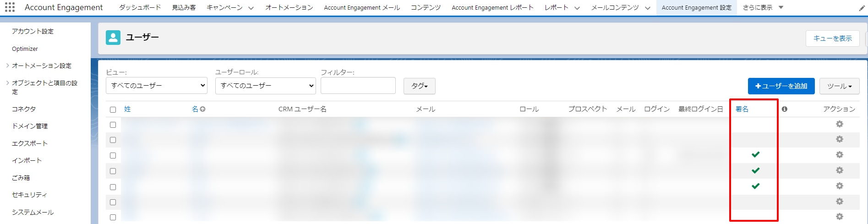Open the 見込み客 tab

pyautogui.click(x=184, y=7)
